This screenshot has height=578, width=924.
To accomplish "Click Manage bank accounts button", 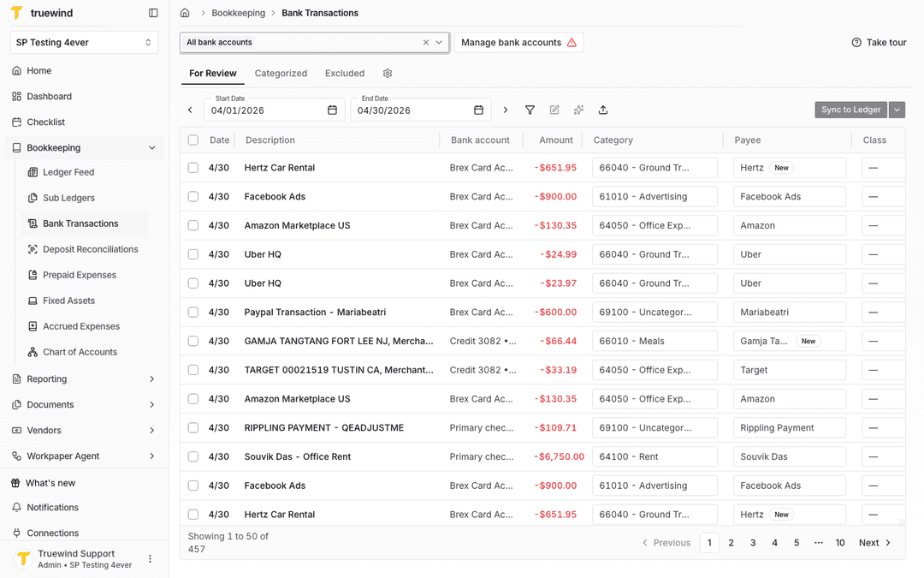I will pyautogui.click(x=518, y=43).
